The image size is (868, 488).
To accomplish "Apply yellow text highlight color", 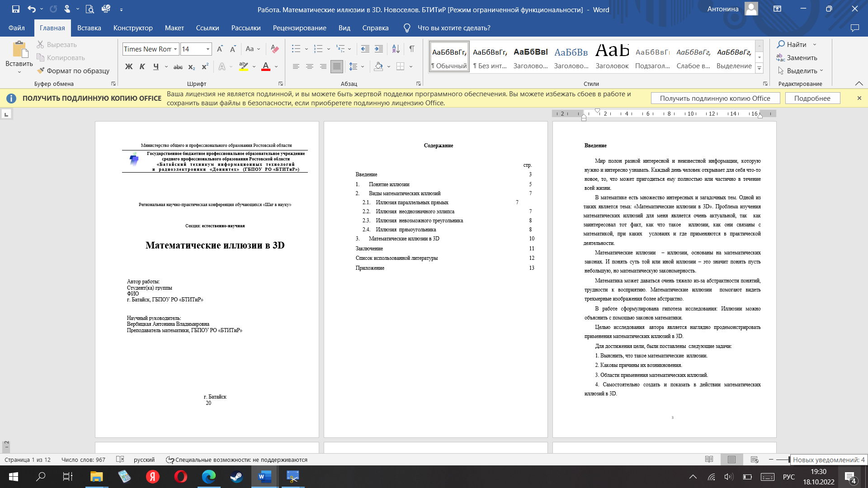I will 244,67.
